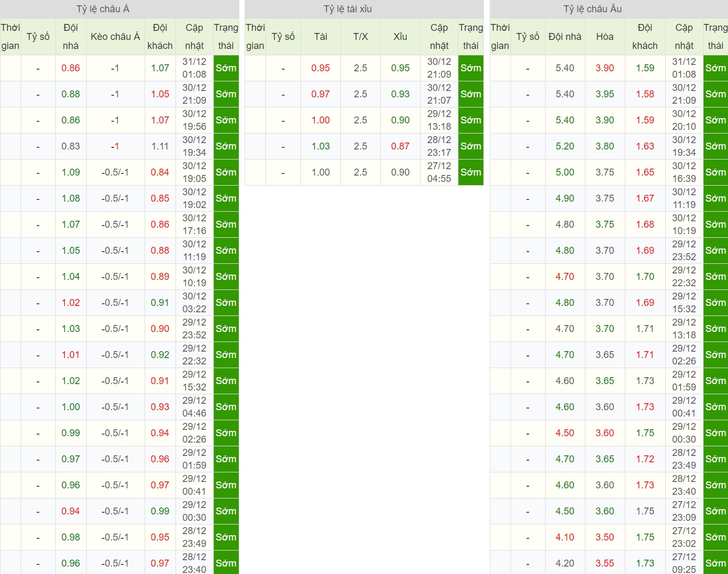Click '27/12 04:55' update time in tài xỉu table
728x574 pixels.
439,172
